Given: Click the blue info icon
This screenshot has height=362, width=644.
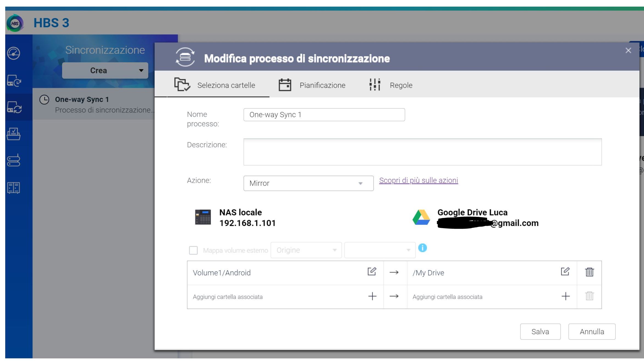Looking at the screenshot, I should click(x=422, y=248).
